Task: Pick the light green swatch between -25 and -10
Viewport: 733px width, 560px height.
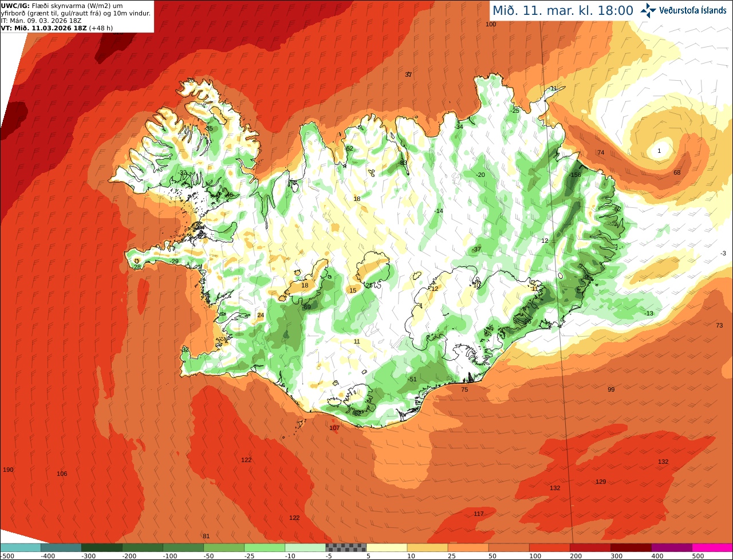Action: [x=264, y=547]
